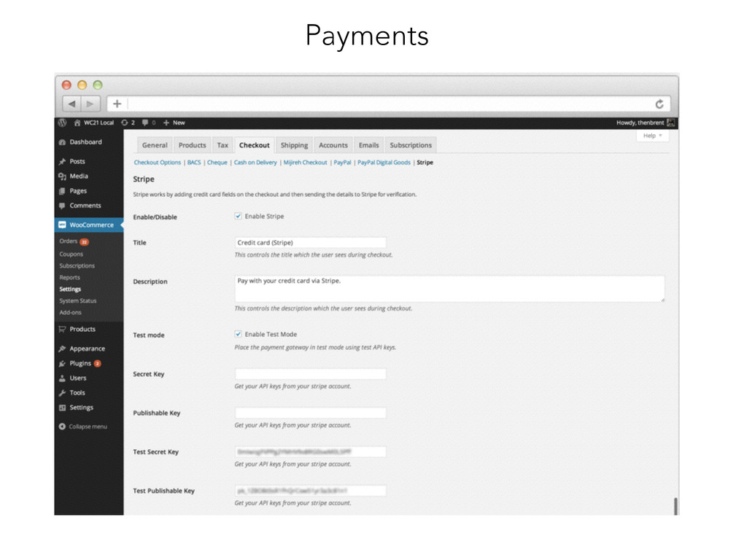The width and height of the screenshot is (747, 560).
Task: Open Appearance in sidebar
Action: 88,349
